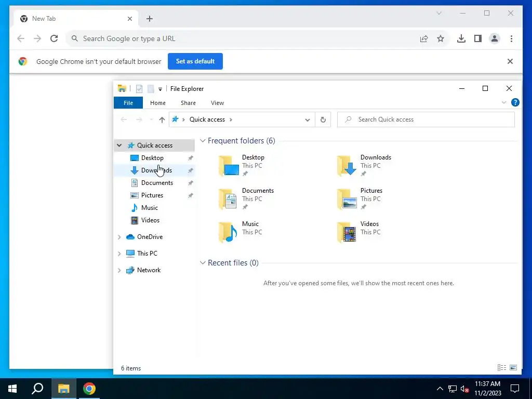Viewport: 532px width, 399px height.
Task: Select Network in navigation pane
Action: pos(149,270)
